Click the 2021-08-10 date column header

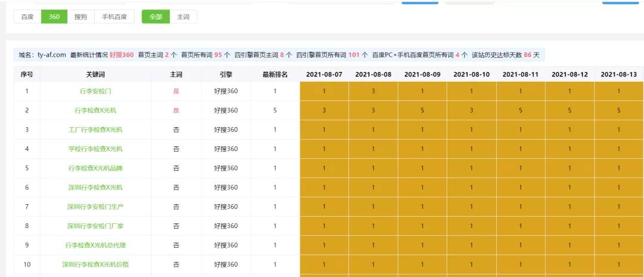coord(472,75)
